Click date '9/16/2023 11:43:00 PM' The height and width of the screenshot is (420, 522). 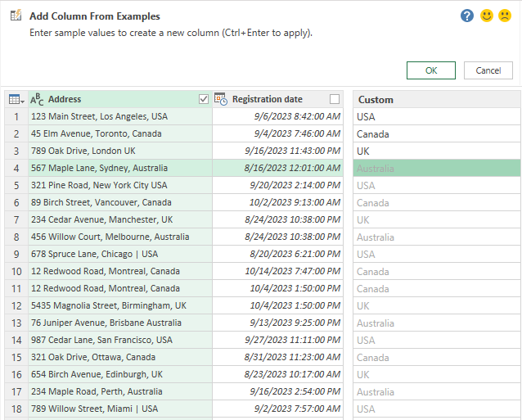pyautogui.click(x=277, y=151)
